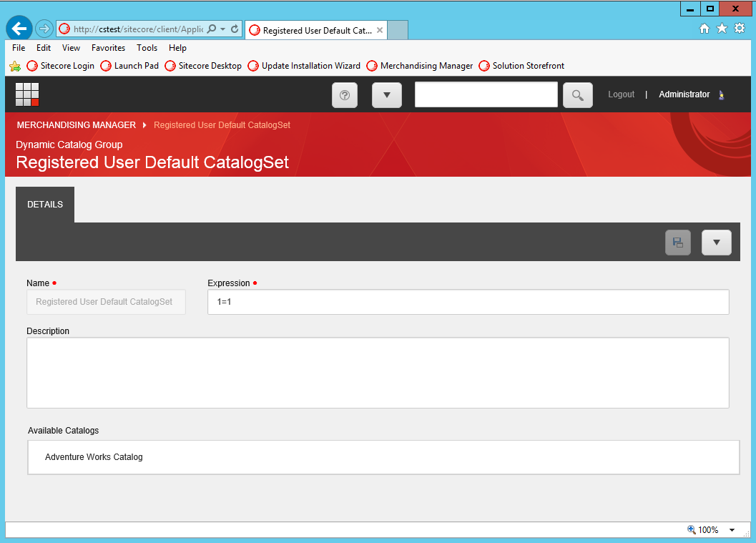
Task: Expand the actions dropdown beside Save
Action: (716, 243)
